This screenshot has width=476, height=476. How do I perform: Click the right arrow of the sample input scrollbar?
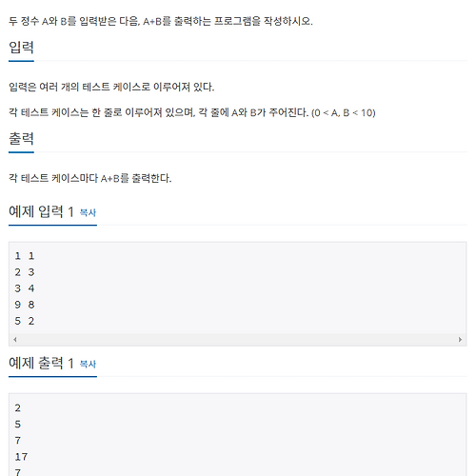tap(460, 340)
